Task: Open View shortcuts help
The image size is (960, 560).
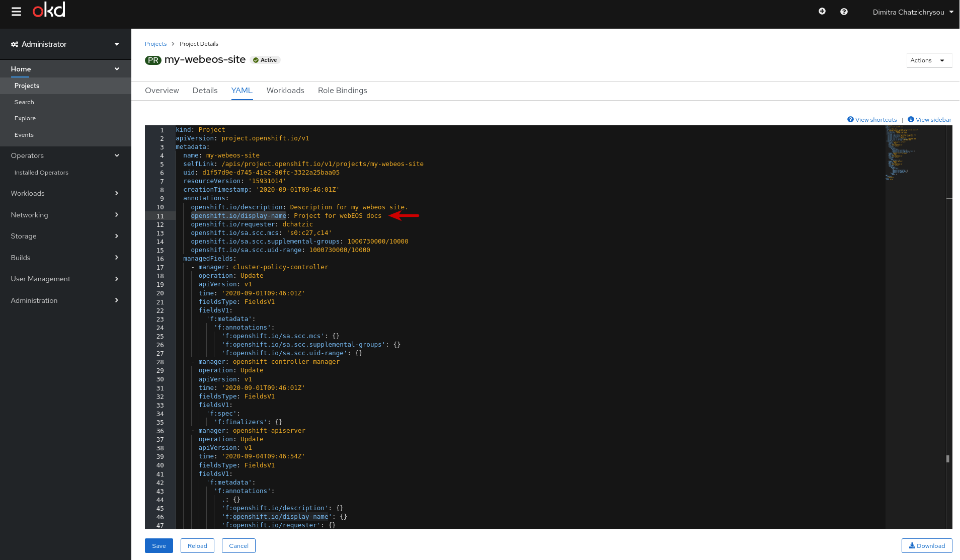Action: pos(872,120)
